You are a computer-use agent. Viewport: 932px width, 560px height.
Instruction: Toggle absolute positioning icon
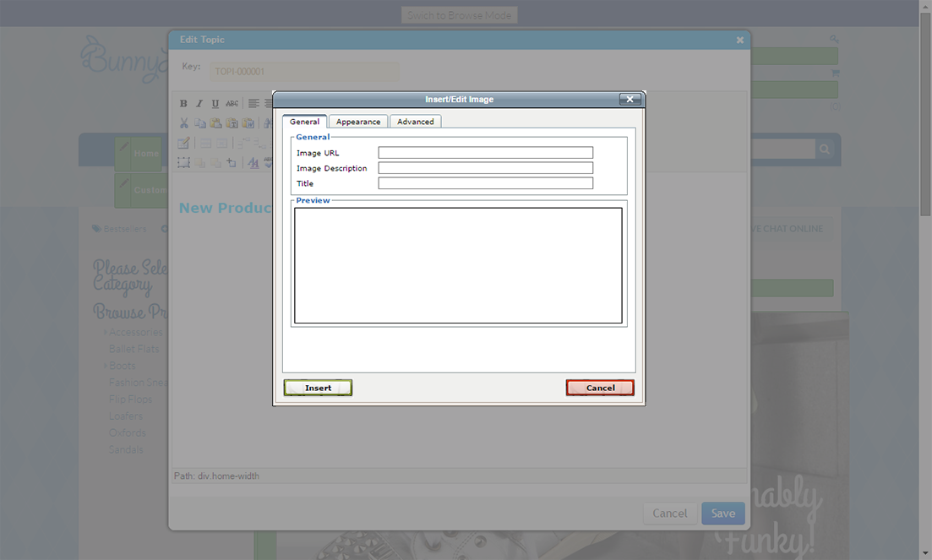click(x=232, y=163)
